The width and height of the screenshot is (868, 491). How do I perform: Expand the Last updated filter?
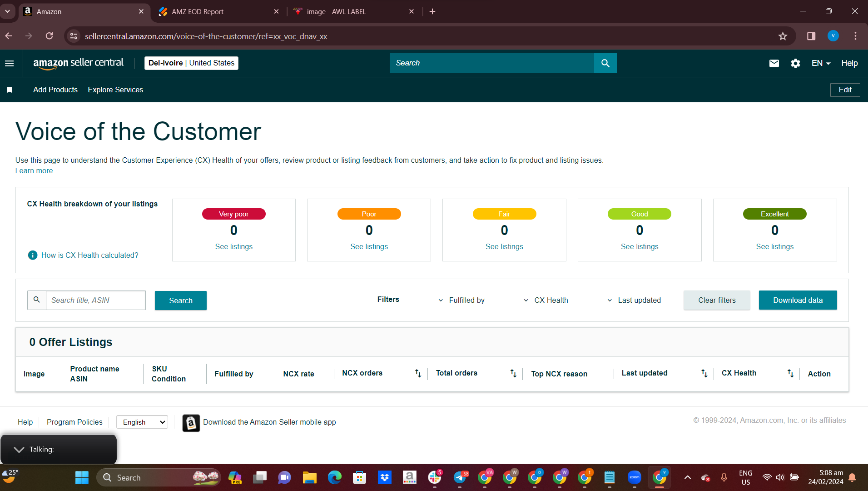coord(634,301)
